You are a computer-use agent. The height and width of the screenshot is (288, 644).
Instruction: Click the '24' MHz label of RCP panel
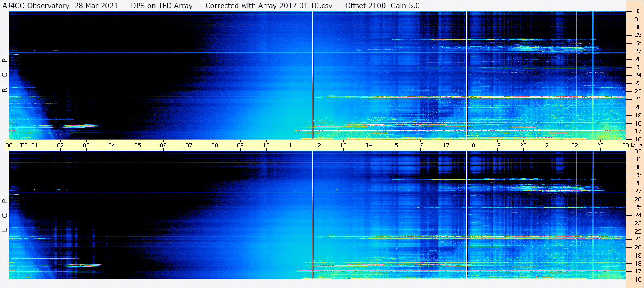[637, 75]
